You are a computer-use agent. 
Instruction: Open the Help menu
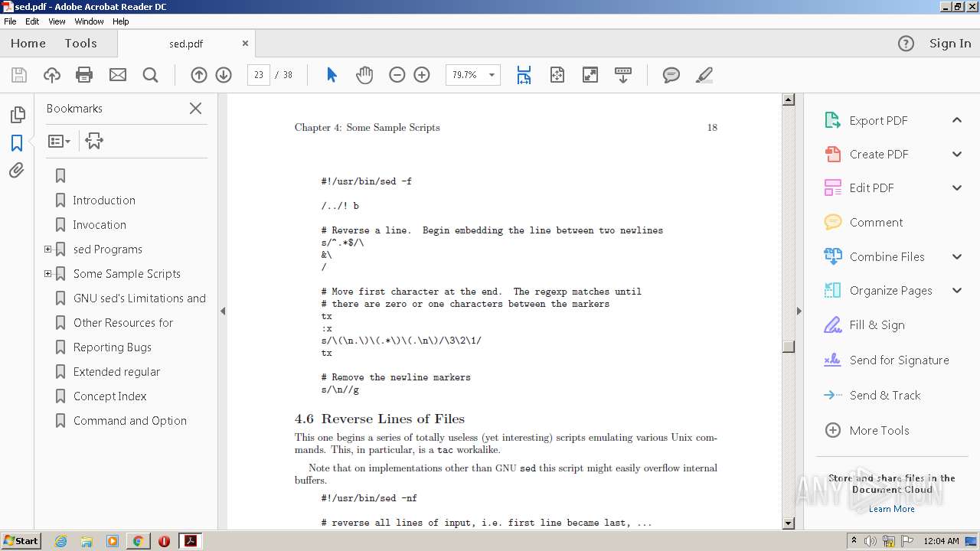(x=121, y=21)
